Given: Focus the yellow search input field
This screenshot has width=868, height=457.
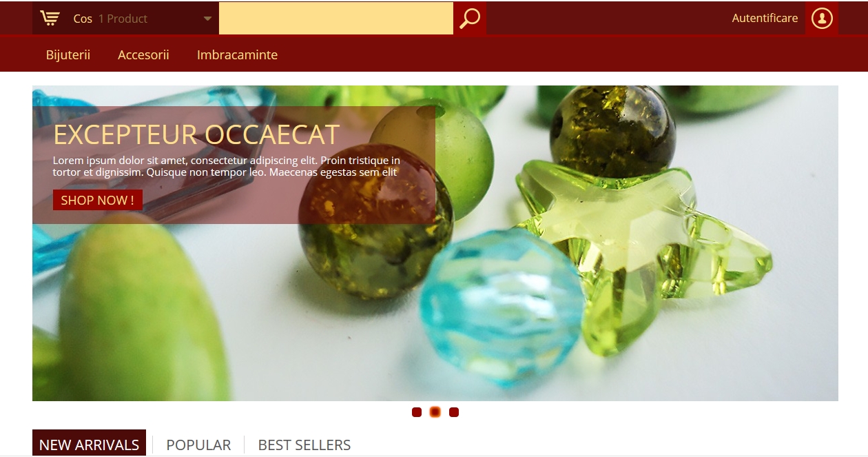Looking at the screenshot, I should pos(336,18).
